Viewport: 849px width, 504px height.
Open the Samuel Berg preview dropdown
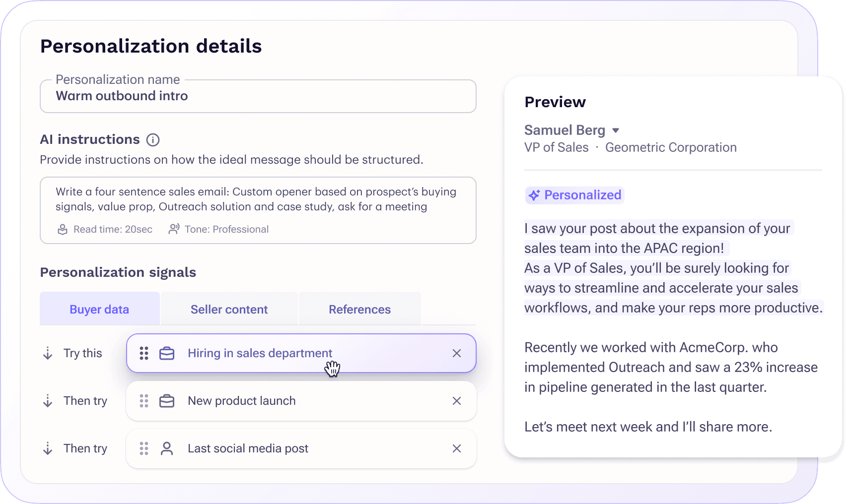(616, 130)
